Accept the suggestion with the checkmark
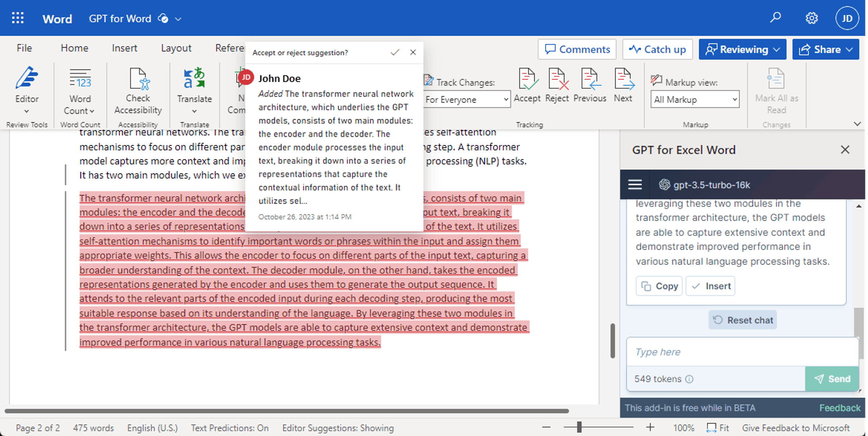This screenshot has height=436, width=868. 395,52
